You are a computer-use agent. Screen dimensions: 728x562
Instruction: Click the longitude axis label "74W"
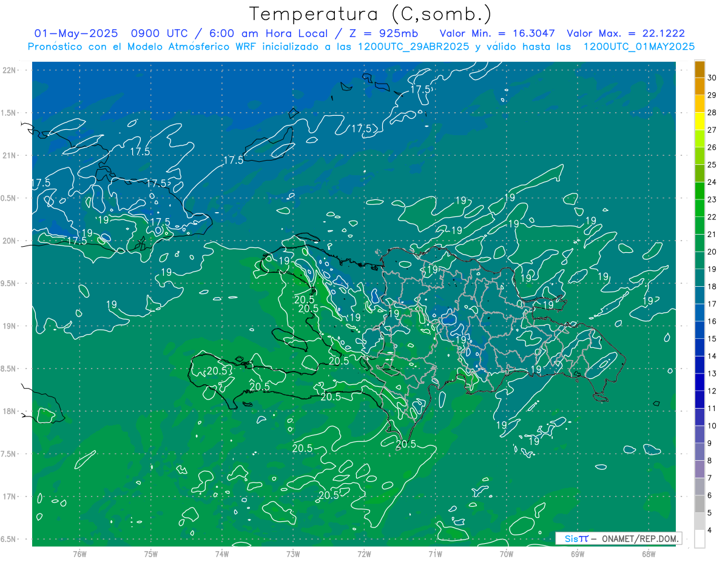[222, 554]
